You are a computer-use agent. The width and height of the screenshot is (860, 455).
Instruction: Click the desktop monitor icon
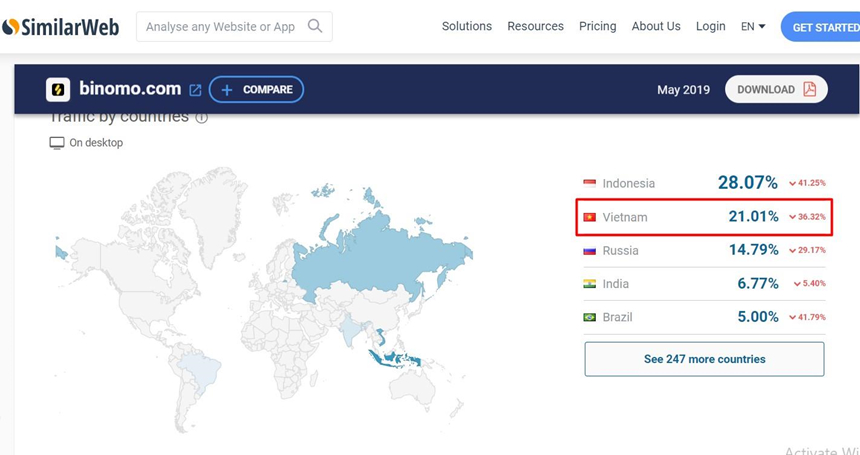point(57,143)
